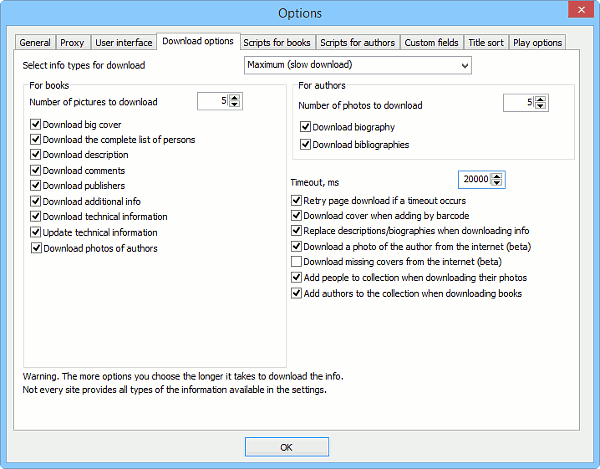The image size is (600, 469).
Task: Decrease number of pictures to download
Action: [x=235, y=104]
